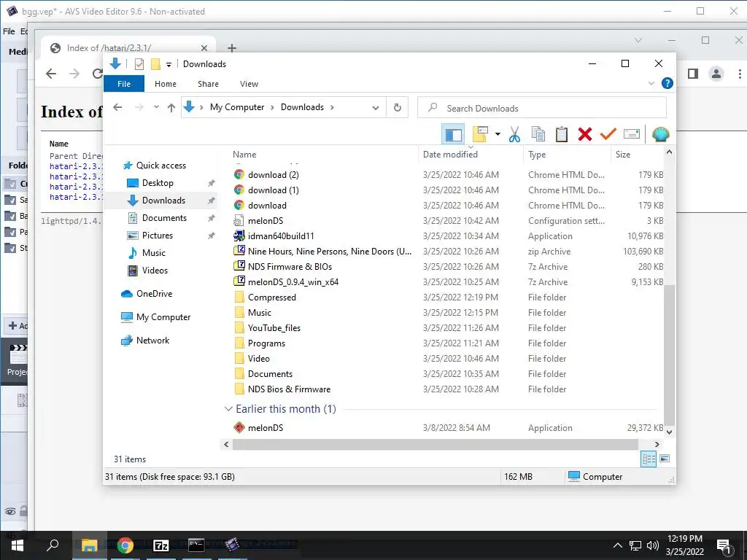Click the folder options toolbar icon
Viewport: 747px width, 560px height.
[x=480, y=134]
